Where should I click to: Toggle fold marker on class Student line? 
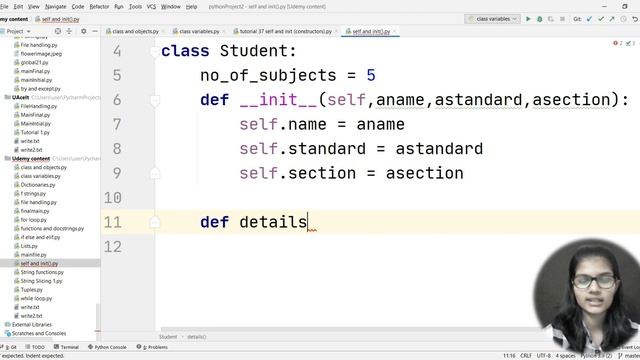click(155, 52)
